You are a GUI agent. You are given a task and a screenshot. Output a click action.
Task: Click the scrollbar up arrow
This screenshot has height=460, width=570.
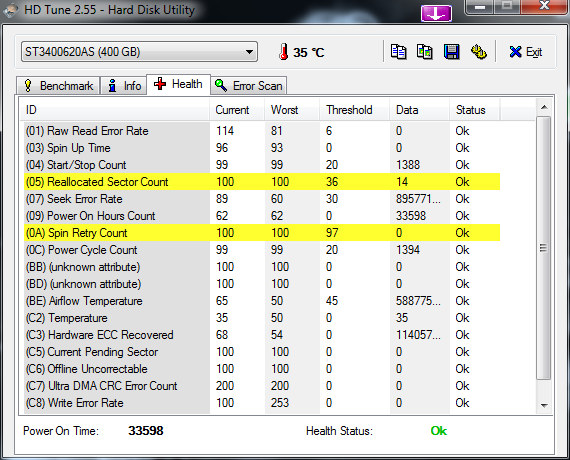click(x=544, y=107)
